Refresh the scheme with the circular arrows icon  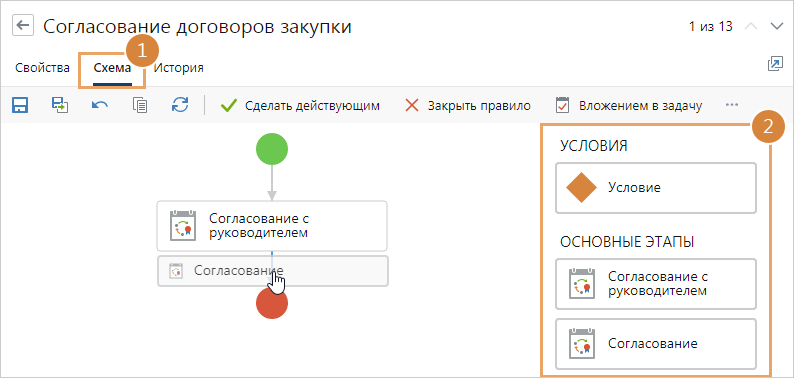tap(180, 105)
